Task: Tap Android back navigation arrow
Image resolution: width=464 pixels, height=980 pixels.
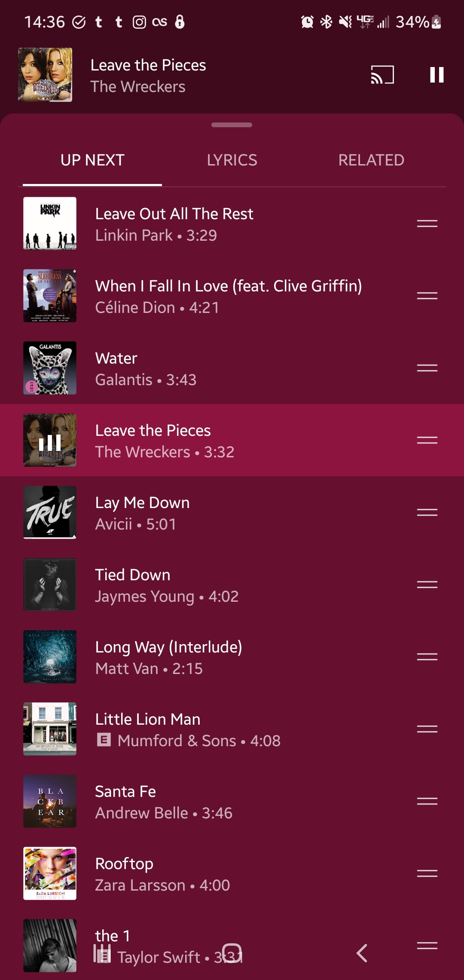Action: [x=362, y=953]
